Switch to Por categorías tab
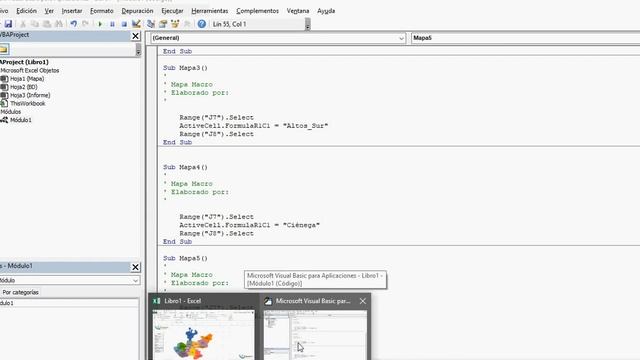Screen dimensions: 640x360 coord(20,292)
